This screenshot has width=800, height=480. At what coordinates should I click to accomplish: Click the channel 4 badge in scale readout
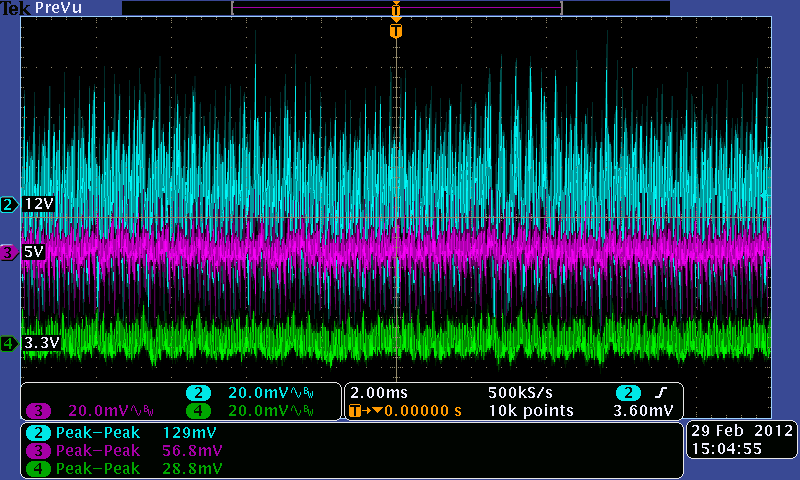click(x=198, y=411)
